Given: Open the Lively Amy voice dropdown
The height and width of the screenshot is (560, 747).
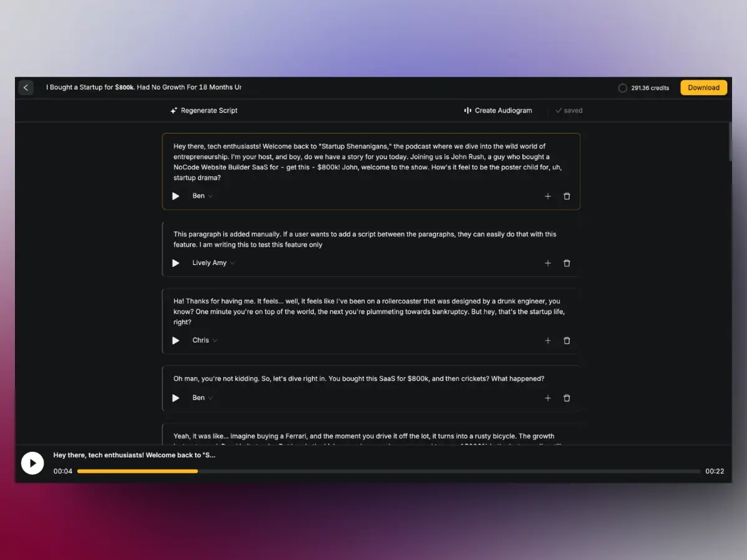Looking at the screenshot, I should coord(213,263).
